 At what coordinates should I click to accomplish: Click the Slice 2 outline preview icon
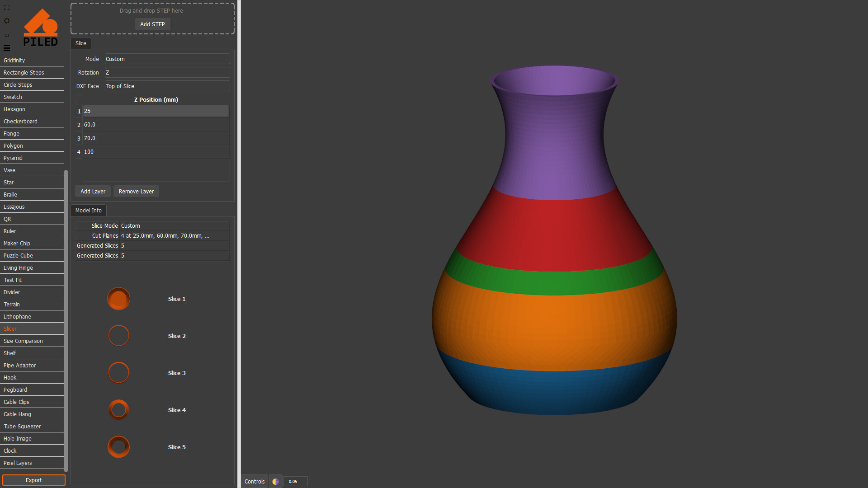pos(118,336)
